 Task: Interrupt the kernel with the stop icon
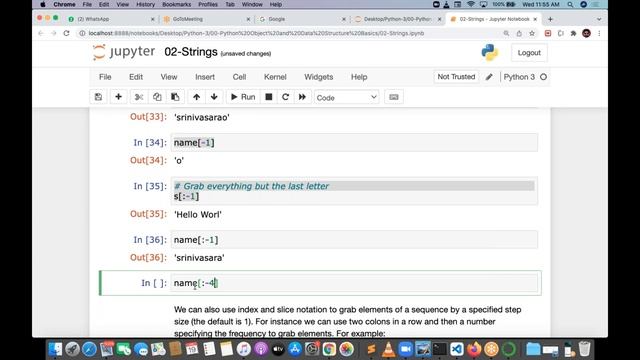[269, 97]
